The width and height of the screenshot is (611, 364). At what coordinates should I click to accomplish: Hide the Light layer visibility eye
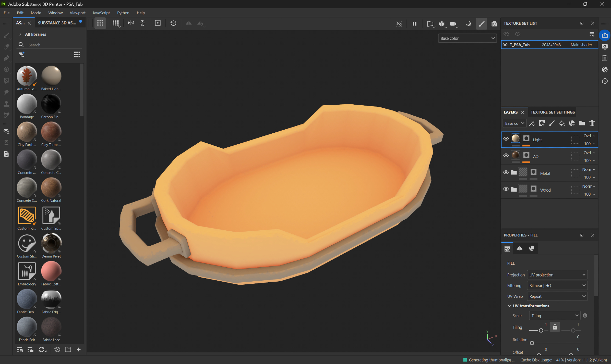tap(506, 139)
